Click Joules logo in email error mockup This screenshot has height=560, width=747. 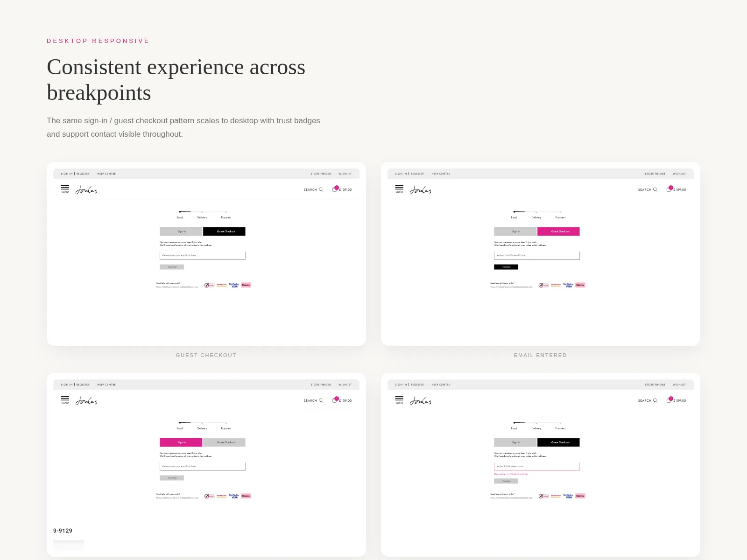[421, 401]
